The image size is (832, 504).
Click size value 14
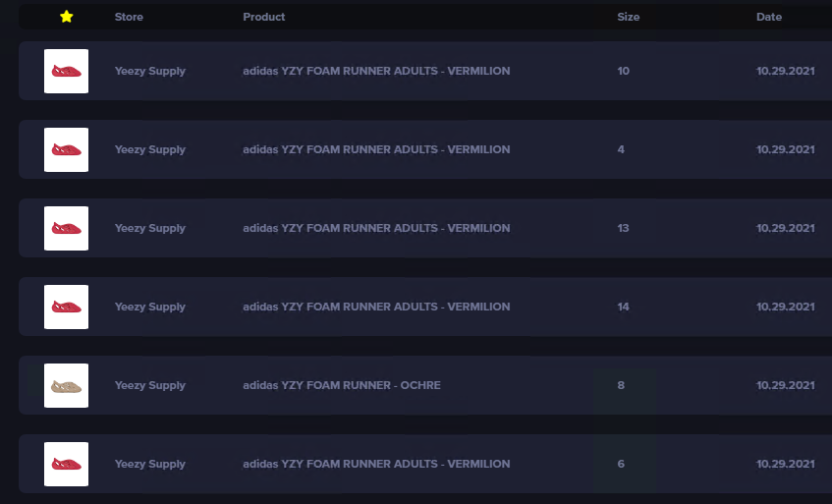coord(623,307)
